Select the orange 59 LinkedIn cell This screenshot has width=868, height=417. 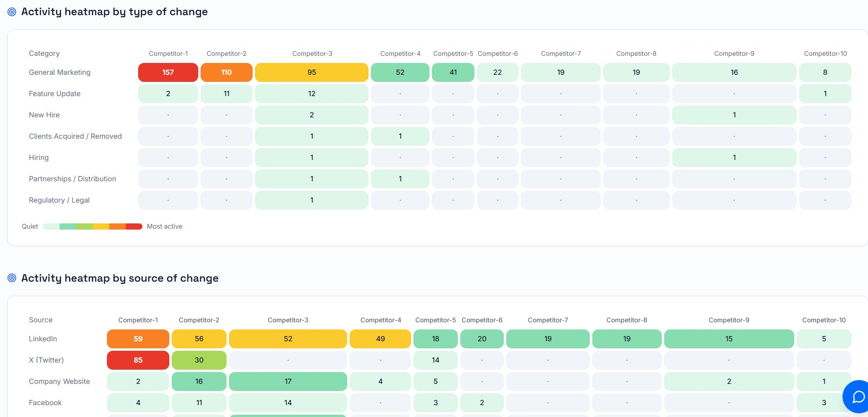point(138,339)
